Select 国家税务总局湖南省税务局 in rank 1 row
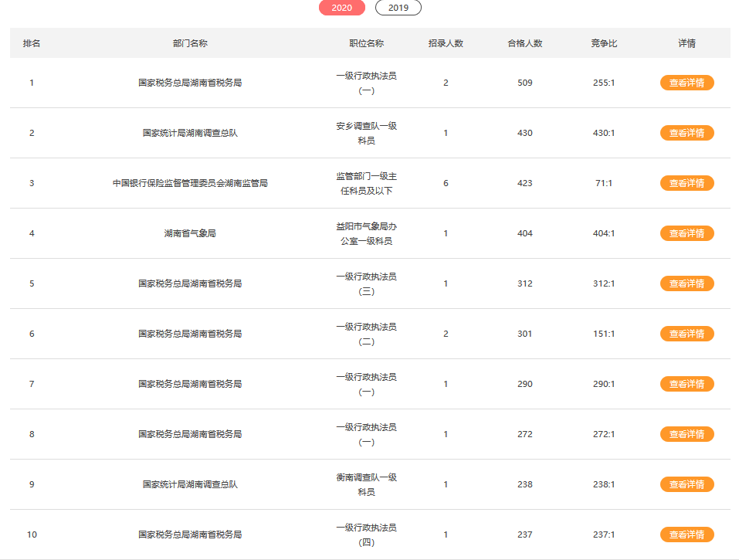The image size is (739, 560). tap(190, 83)
